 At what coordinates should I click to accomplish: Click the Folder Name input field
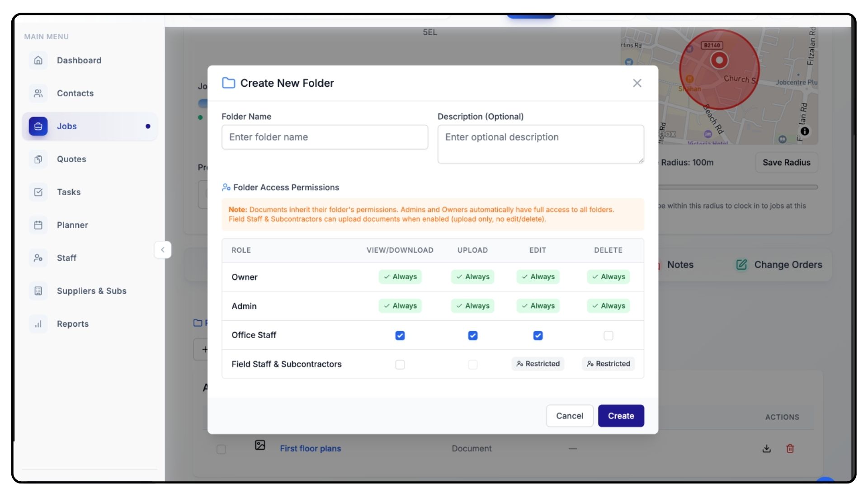tap(325, 137)
